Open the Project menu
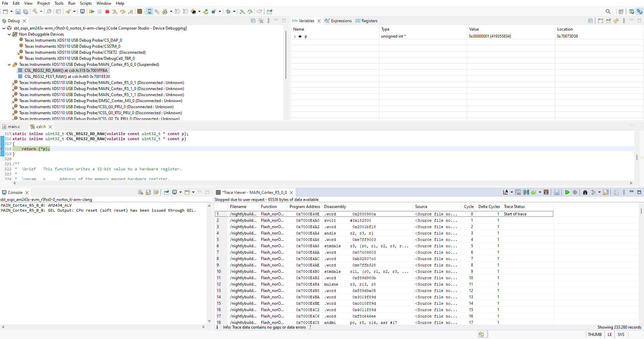The image size is (644, 339). 43,3
